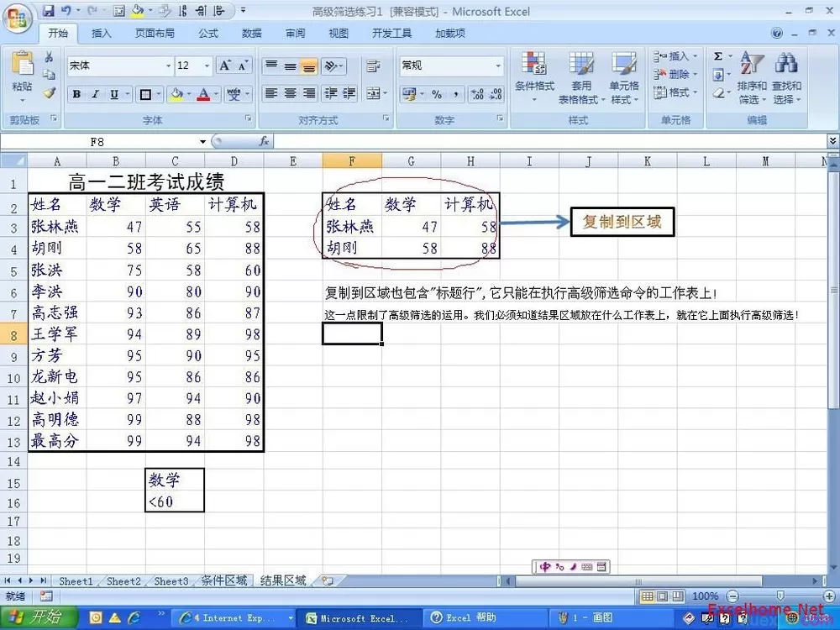Viewport: 840px width, 630px height.
Task: Open font name dropdown 宋体
Action: tap(168, 66)
